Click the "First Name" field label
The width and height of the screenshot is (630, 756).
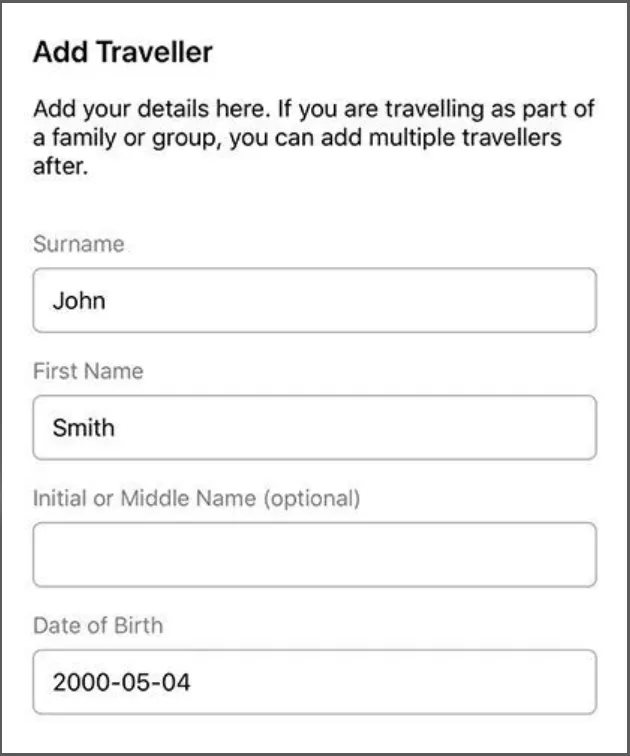[88, 371]
